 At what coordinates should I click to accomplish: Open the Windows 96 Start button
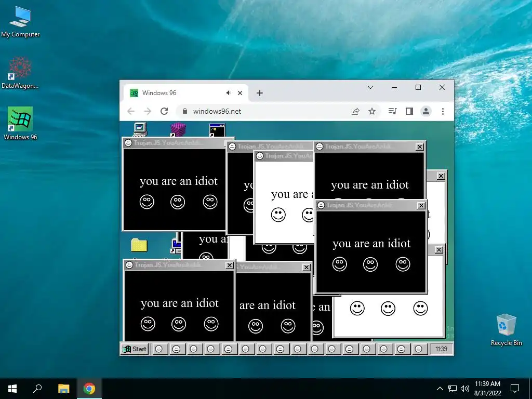(x=135, y=349)
